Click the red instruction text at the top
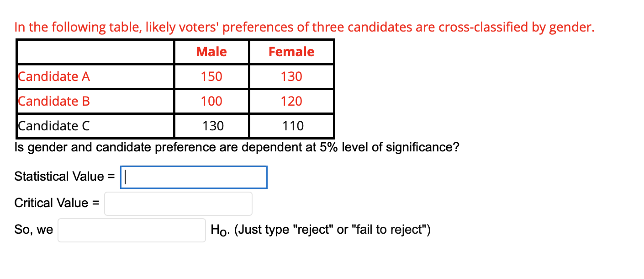 [304, 27]
